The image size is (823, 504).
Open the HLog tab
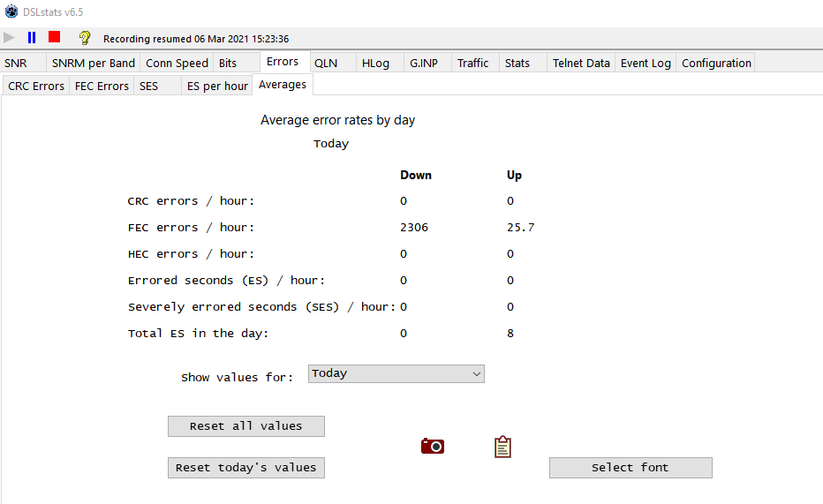[x=380, y=63]
